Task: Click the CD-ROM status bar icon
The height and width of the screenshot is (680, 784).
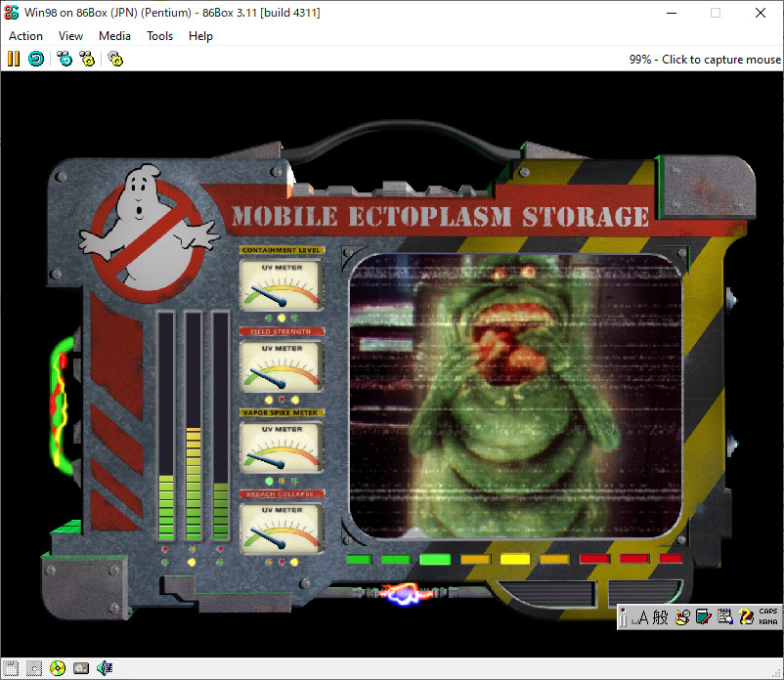Action: 58,668
